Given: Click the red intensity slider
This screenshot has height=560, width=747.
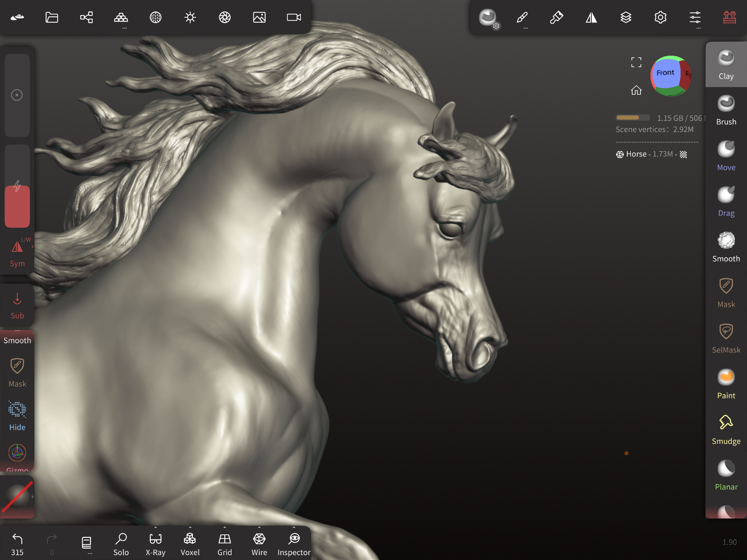Looking at the screenshot, I should point(17,206).
